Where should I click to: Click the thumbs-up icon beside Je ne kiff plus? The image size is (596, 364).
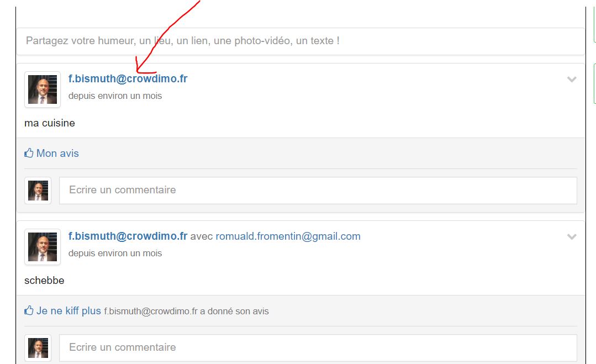[29, 310]
